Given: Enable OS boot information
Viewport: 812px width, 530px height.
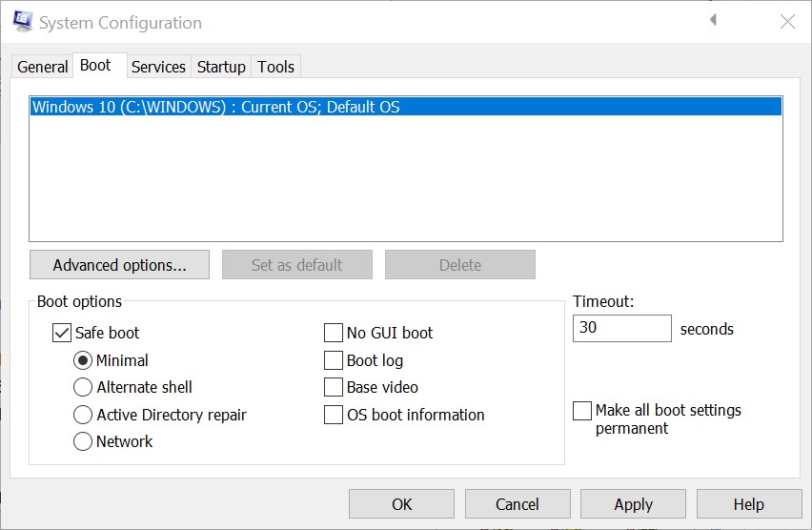Looking at the screenshot, I should pos(334,415).
